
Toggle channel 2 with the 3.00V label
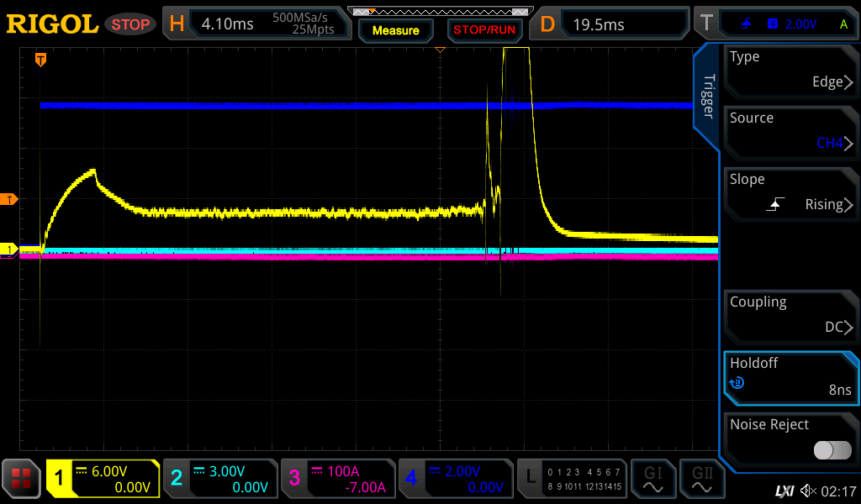pyautogui.click(x=219, y=479)
